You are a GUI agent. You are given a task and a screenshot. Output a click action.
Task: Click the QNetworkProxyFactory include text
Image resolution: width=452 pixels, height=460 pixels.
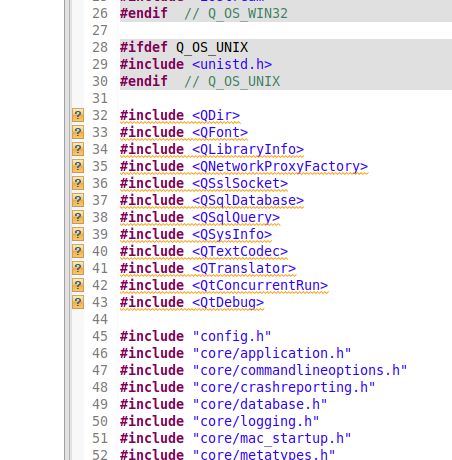(280, 166)
